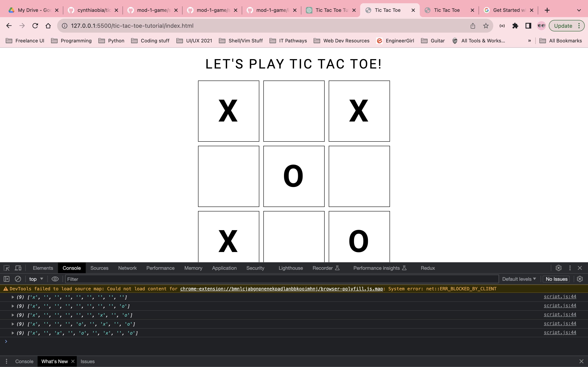
Task: Click the browser reload icon
Action: (x=35, y=26)
